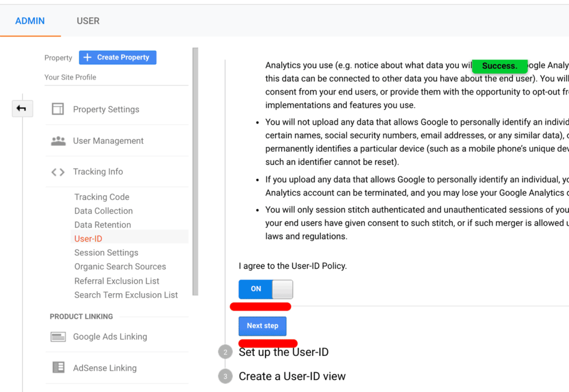Click the step 3 numbered circle

pos(225,376)
